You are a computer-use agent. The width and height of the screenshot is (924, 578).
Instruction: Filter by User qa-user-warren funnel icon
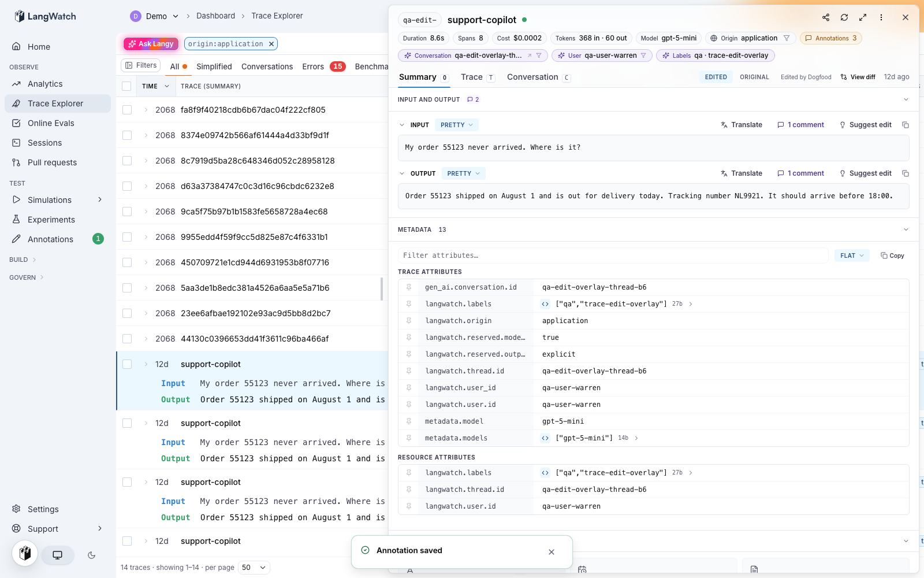[x=643, y=55]
